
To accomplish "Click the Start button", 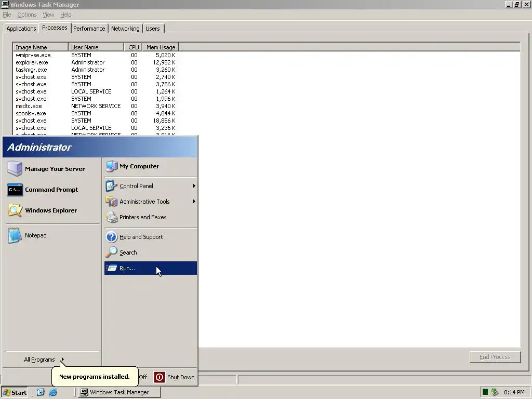I will coord(15,393).
